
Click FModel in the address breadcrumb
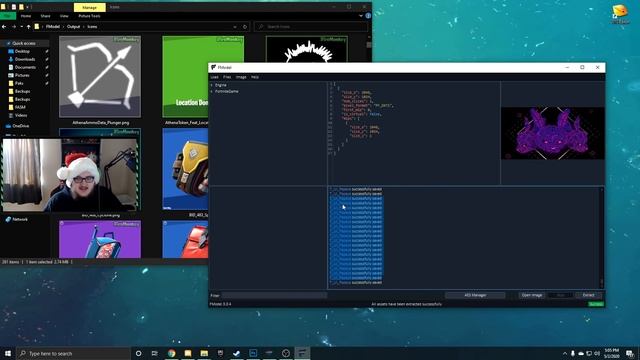tap(53, 27)
